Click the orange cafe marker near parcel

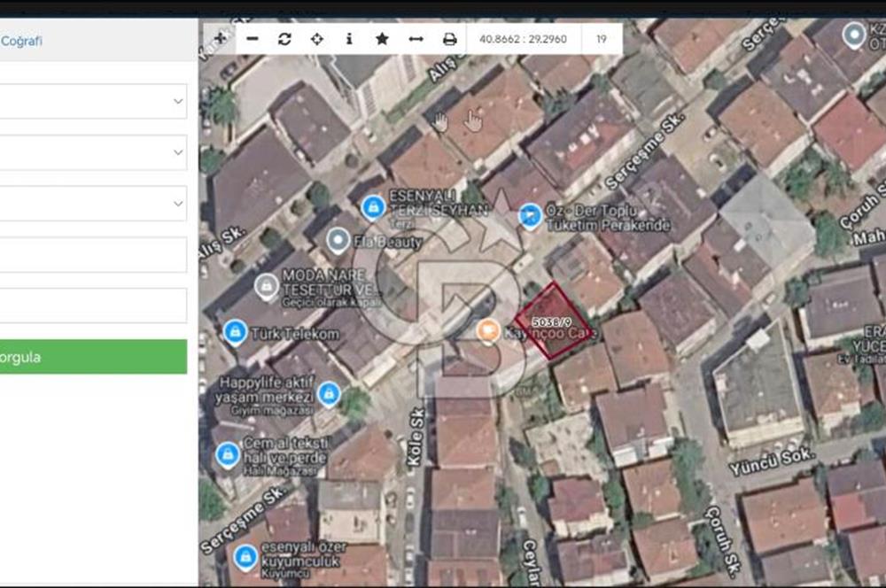pyautogui.click(x=487, y=331)
